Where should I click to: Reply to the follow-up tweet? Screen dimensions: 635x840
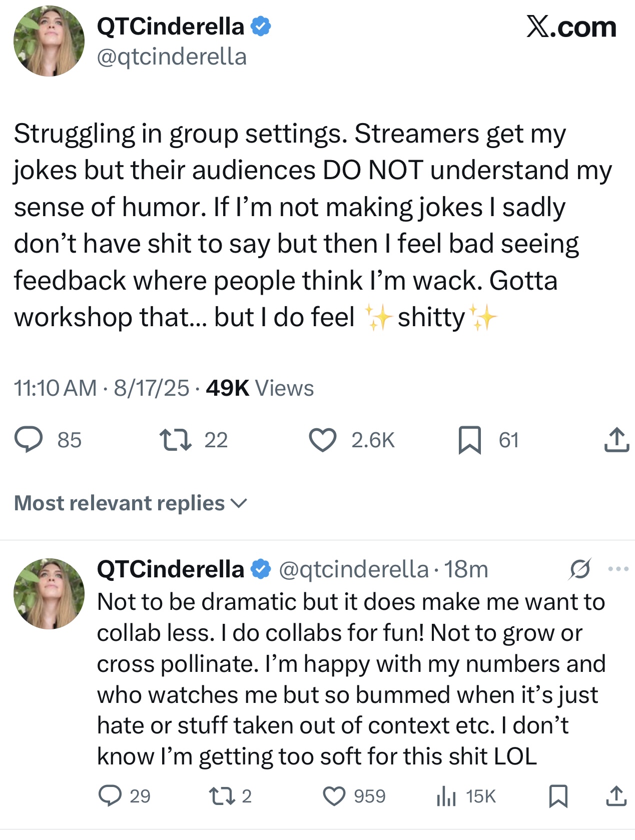click(x=110, y=795)
